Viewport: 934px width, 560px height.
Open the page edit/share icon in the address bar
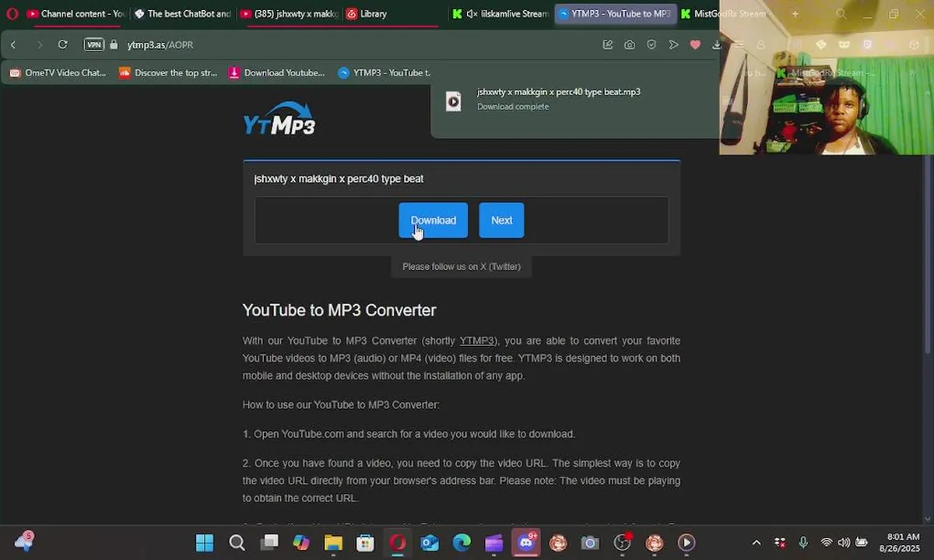pyautogui.click(x=608, y=45)
